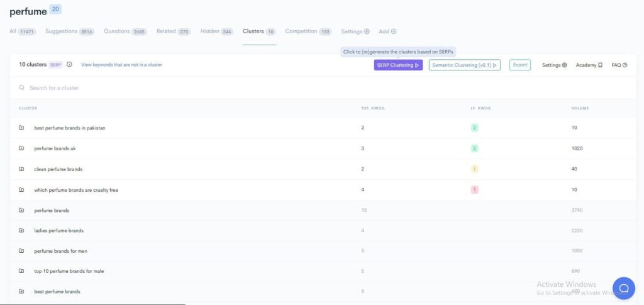
Task: Open cluster which perfume brands are cruelty free
Action: 76,190
